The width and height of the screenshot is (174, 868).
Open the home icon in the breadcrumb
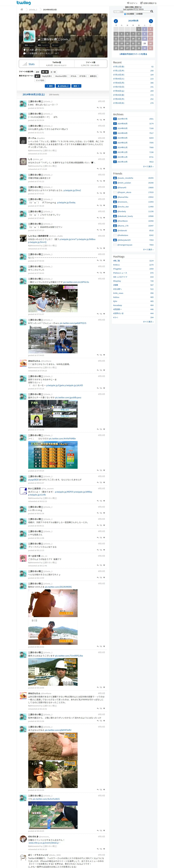click(22, 9)
